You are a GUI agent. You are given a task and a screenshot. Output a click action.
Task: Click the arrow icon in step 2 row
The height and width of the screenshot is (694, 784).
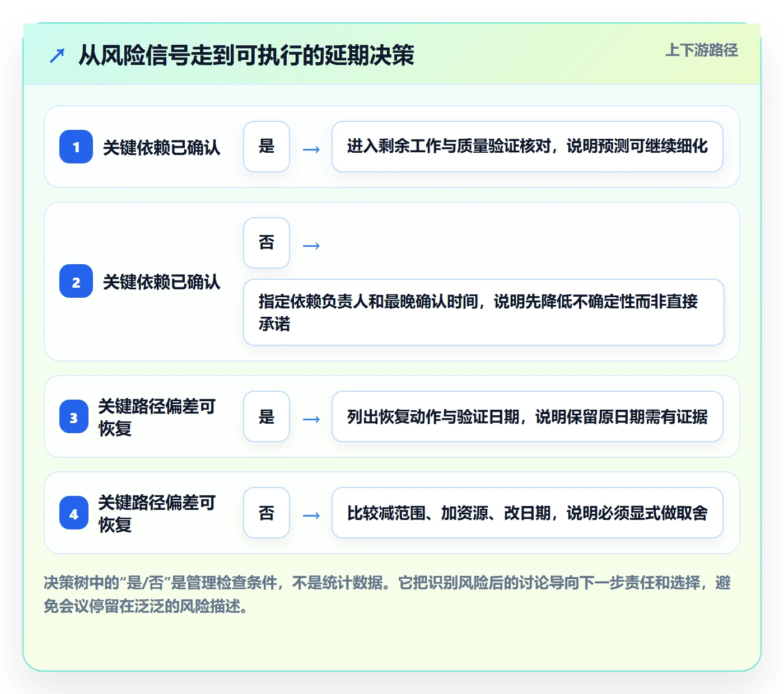click(x=311, y=246)
